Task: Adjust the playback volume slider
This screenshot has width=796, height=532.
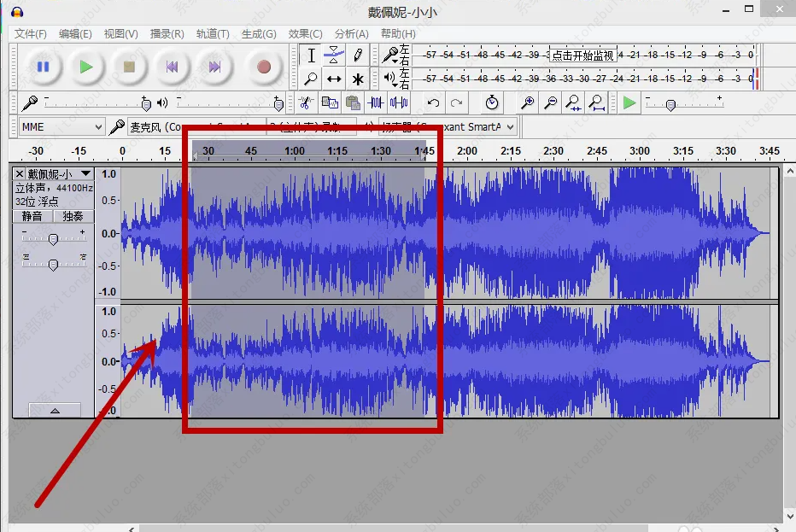Action: (278, 104)
